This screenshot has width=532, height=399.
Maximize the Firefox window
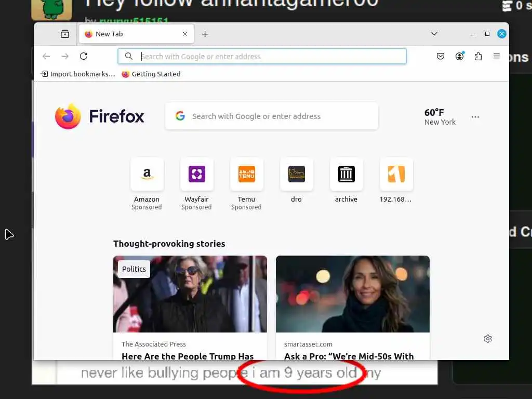pos(487,34)
